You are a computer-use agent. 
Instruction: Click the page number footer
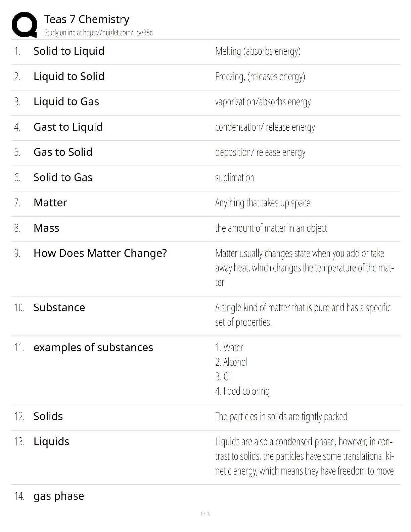pos(205,514)
